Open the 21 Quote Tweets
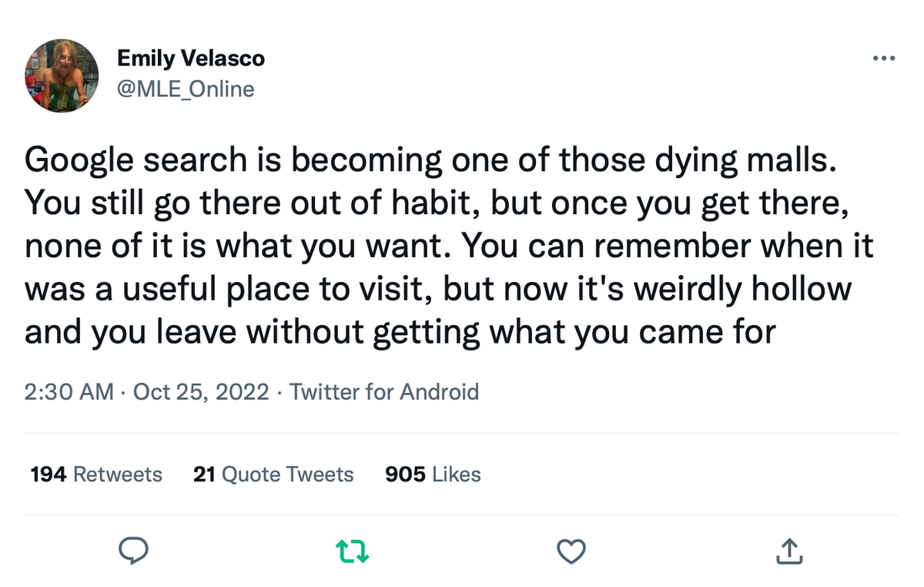The image size is (924, 587). pyautogui.click(x=273, y=475)
